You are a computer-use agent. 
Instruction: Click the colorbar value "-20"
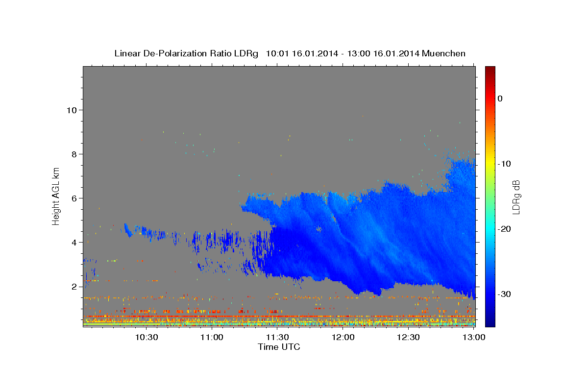coord(504,229)
